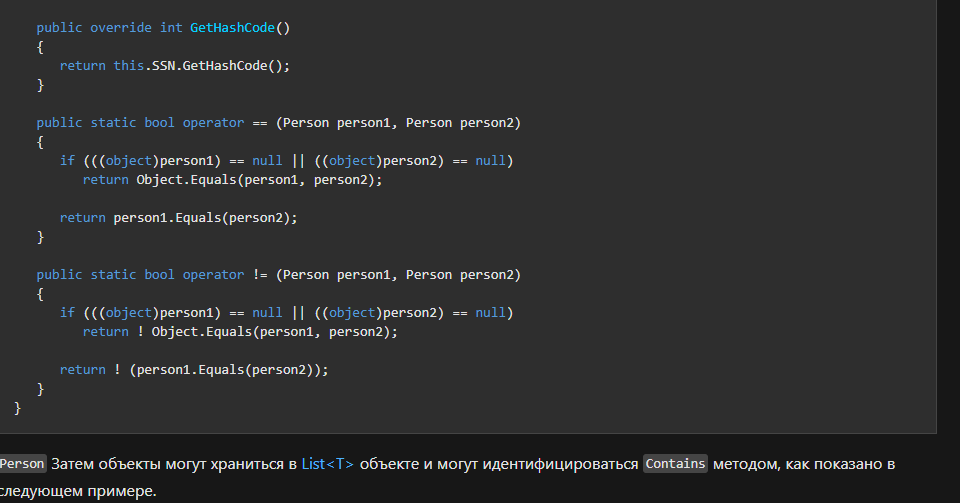Click the line 'return this.SSN.GetHashCode();'
This screenshot has width=960, height=503.
[x=174, y=65]
